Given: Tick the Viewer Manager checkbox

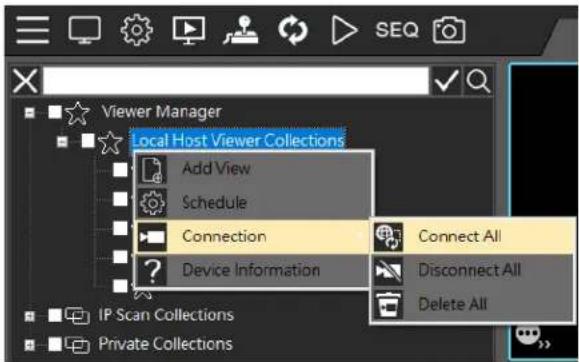Looking at the screenshot, I should 55,112.
